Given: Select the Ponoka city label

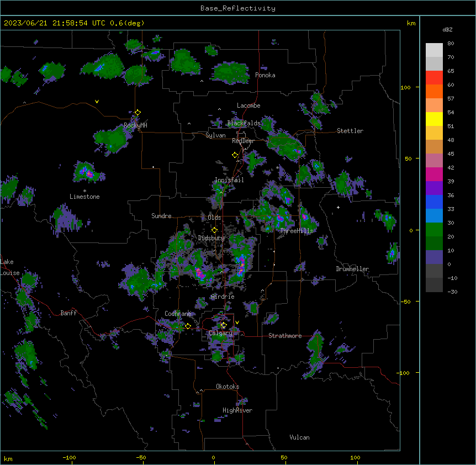Looking at the screenshot, I should (265, 75).
